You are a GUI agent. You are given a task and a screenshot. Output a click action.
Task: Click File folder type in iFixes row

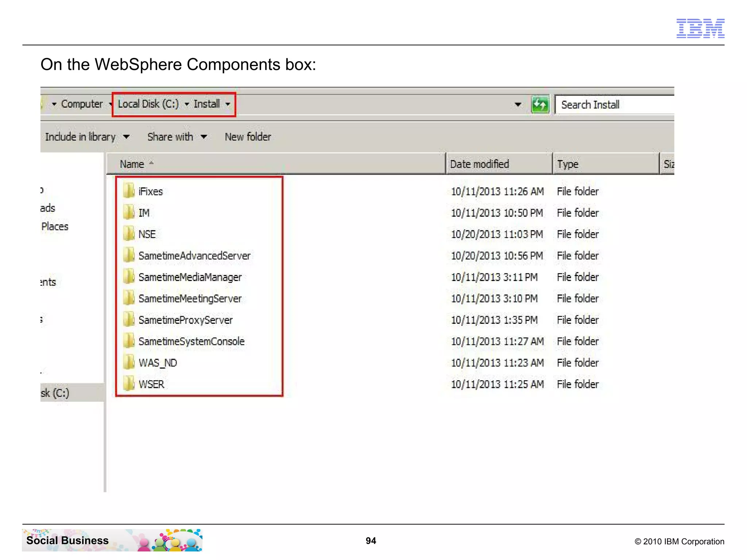point(578,191)
